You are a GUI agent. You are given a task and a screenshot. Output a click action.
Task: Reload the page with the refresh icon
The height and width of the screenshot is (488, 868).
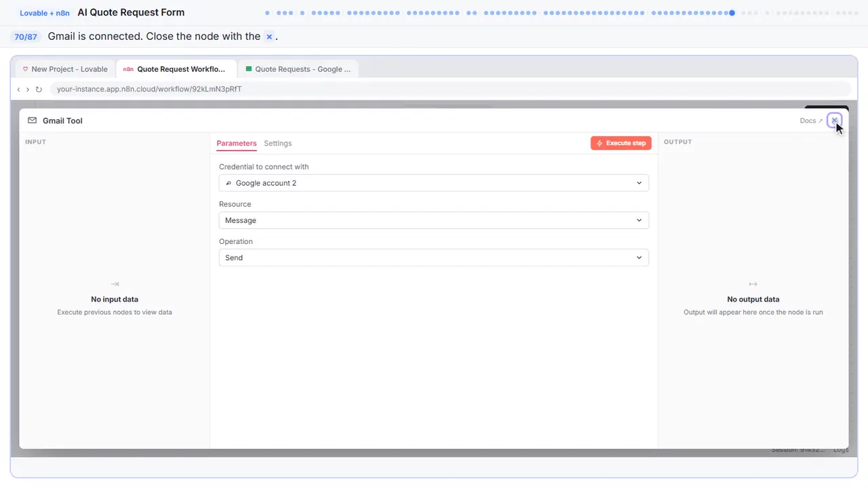click(39, 89)
